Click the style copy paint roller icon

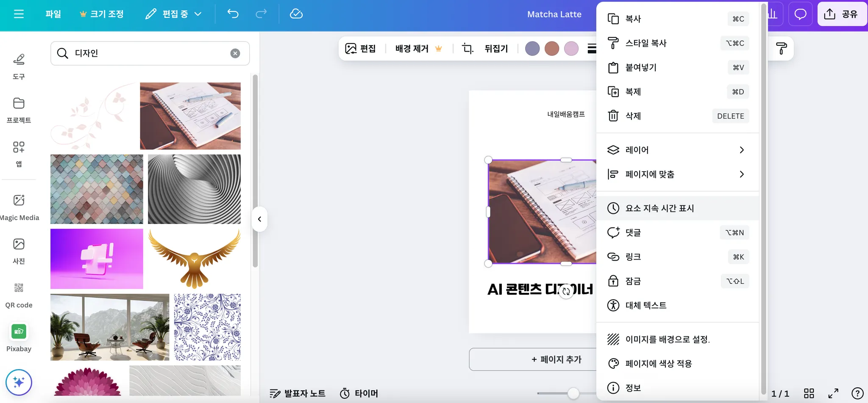tap(782, 49)
